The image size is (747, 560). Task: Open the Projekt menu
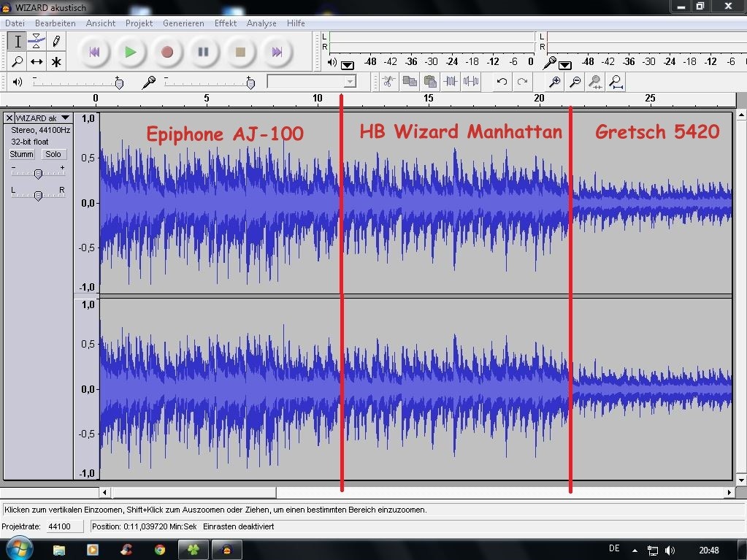[139, 23]
